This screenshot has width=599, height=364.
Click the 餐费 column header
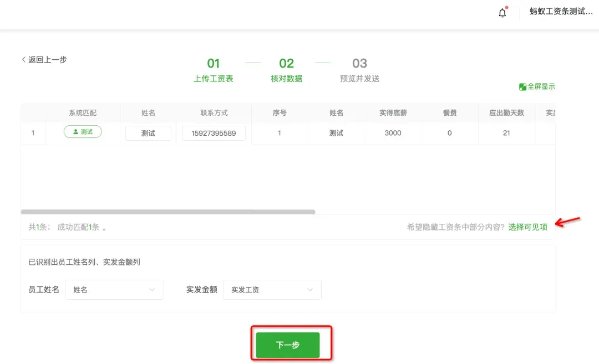pyautogui.click(x=450, y=112)
